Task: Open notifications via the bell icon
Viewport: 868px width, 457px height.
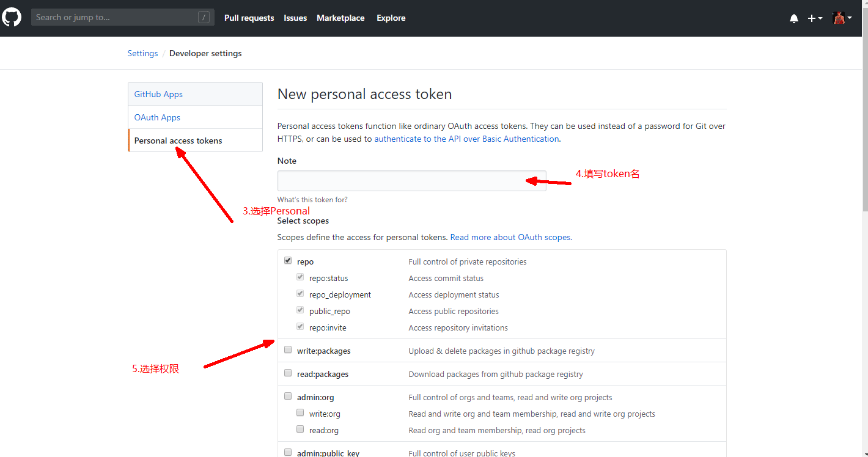Action: [794, 18]
